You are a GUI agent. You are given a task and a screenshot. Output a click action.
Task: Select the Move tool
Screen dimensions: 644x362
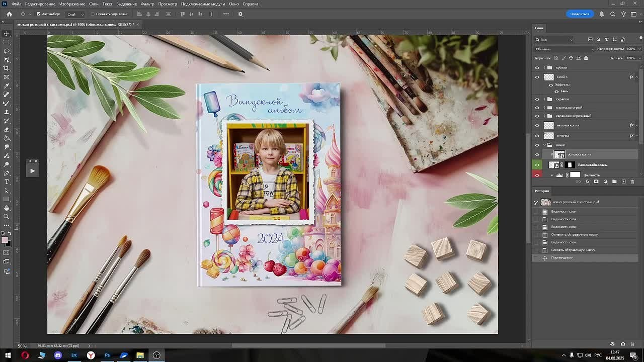(7, 34)
